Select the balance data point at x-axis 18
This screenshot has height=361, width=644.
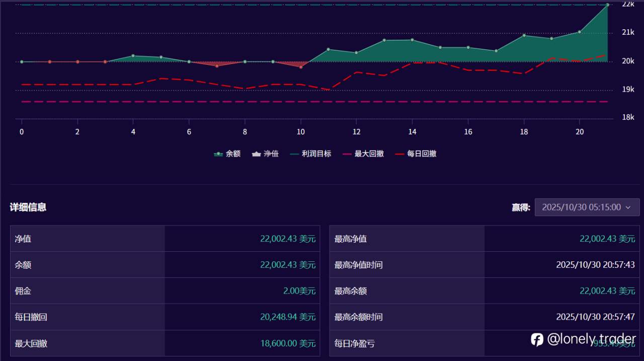(524, 35)
